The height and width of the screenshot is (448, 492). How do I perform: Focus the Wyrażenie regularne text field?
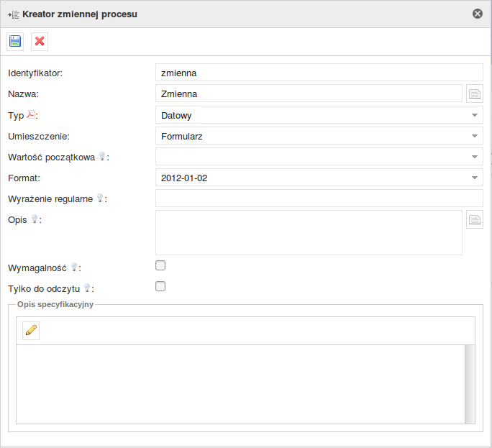[319, 198]
